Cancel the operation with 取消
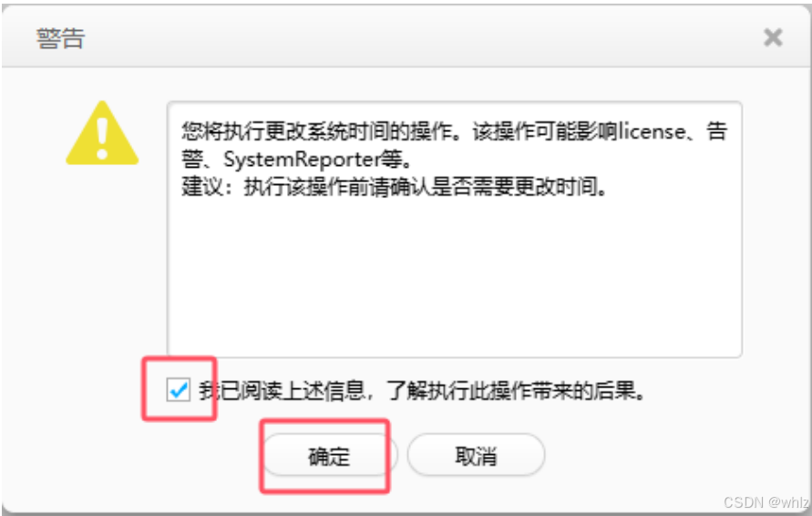 tap(476, 455)
